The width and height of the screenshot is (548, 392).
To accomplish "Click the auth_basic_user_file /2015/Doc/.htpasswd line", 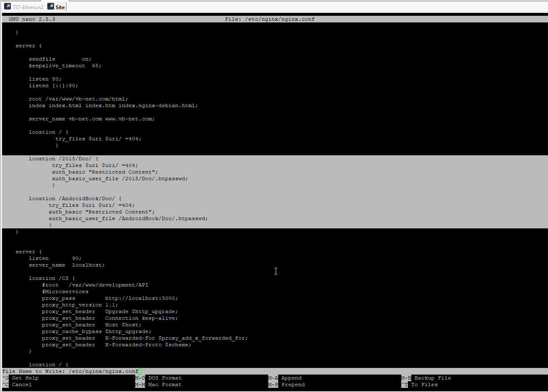I will pyautogui.click(x=120, y=179).
